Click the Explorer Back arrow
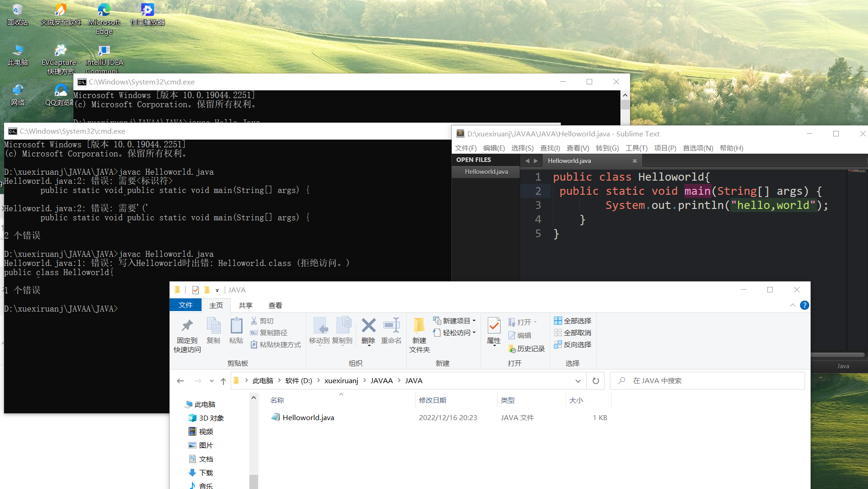 [181, 381]
